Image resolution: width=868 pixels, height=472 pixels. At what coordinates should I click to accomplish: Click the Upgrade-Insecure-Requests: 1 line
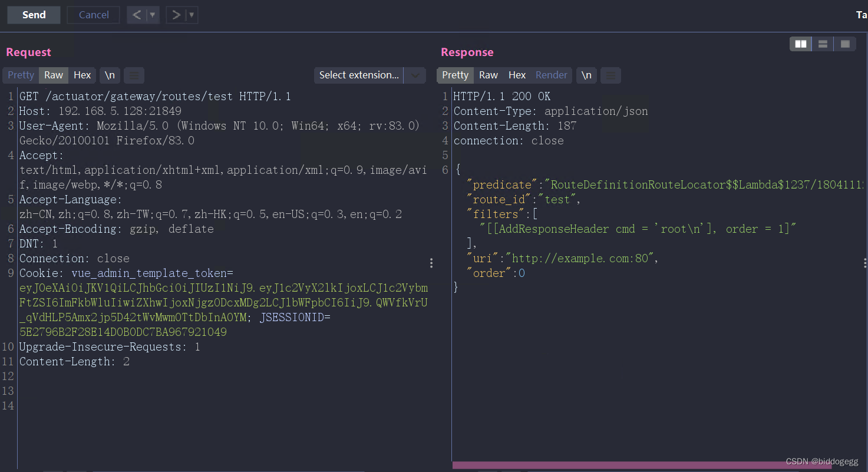coord(110,346)
